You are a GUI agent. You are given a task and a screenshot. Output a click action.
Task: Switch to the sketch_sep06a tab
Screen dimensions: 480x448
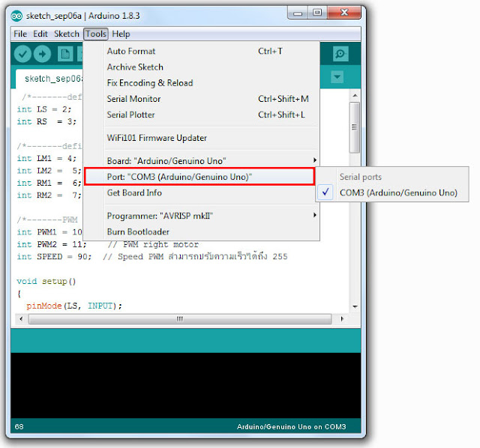49,79
